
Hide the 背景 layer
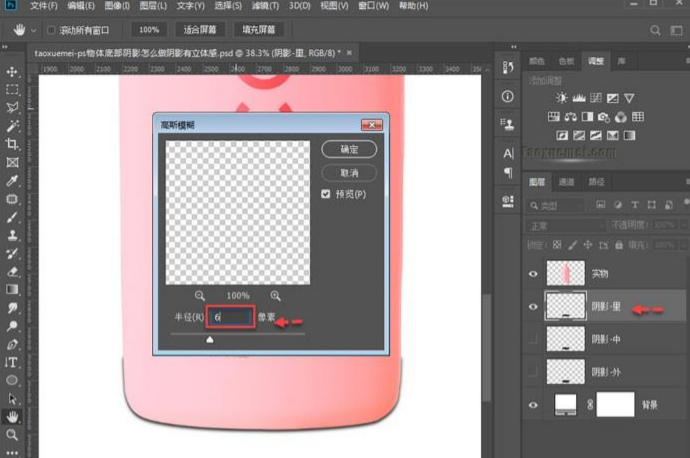pyautogui.click(x=533, y=405)
